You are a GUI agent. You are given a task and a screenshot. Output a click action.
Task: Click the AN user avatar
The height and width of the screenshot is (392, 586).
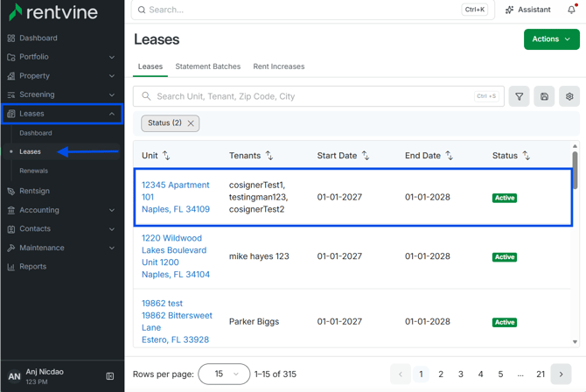(14, 376)
